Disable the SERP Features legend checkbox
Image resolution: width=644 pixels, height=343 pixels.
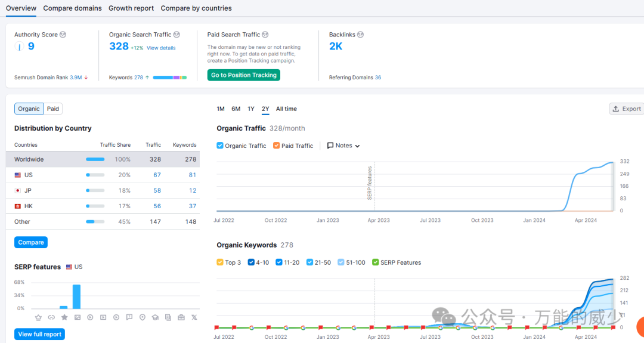tap(376, 262)
